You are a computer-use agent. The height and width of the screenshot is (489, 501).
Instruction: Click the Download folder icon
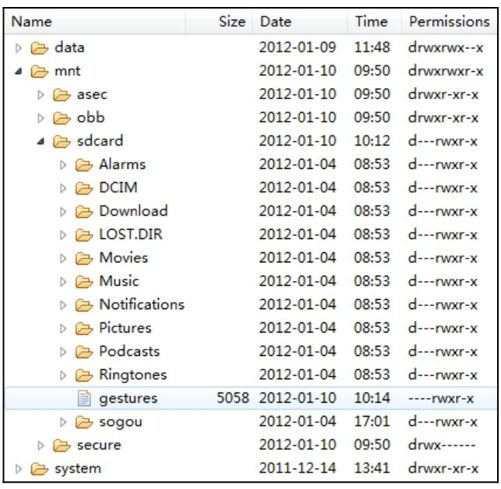pyautogui.click(x=84, y=211)
